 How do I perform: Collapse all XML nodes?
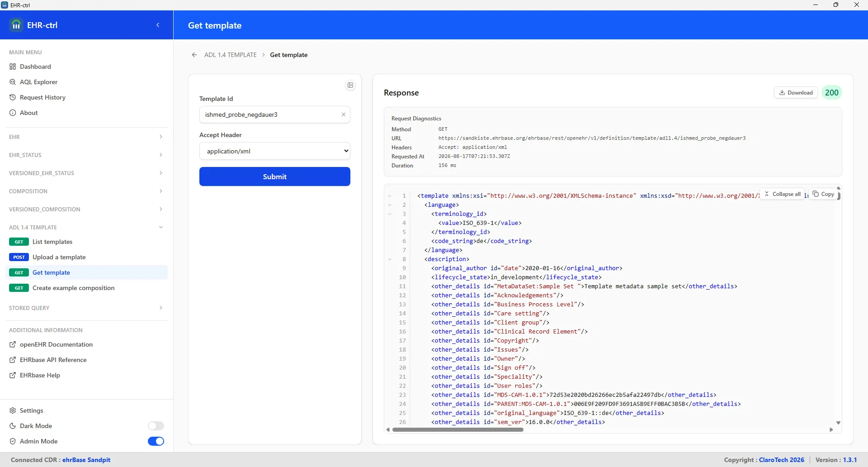pos(783,194)
